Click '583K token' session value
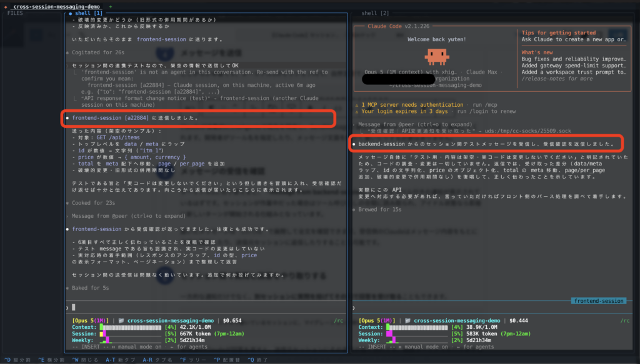Screen dimensions: 640x364 pyautogui.click(x=482, y=334)
